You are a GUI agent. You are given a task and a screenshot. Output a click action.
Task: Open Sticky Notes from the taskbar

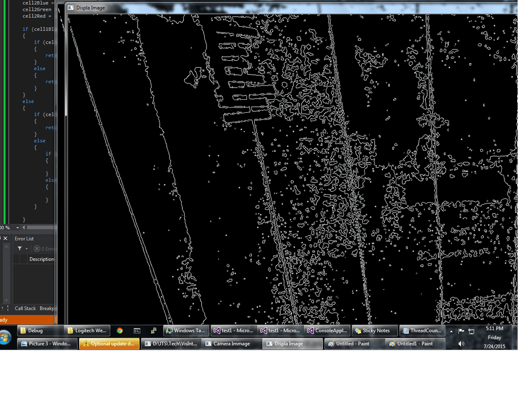click(x=375, y=331)
